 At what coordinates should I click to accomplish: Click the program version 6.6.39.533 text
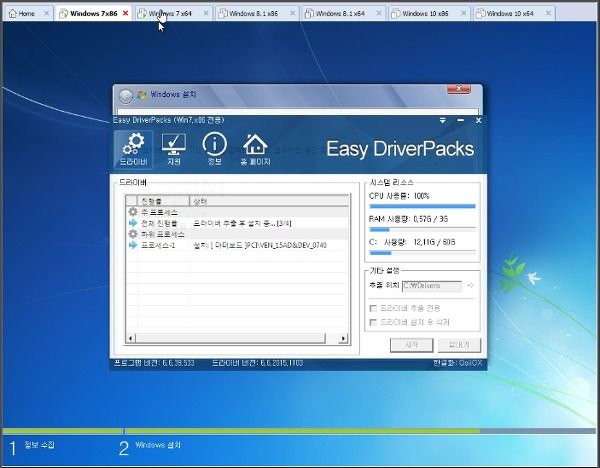pyautogui.click(x=154, y=363)
